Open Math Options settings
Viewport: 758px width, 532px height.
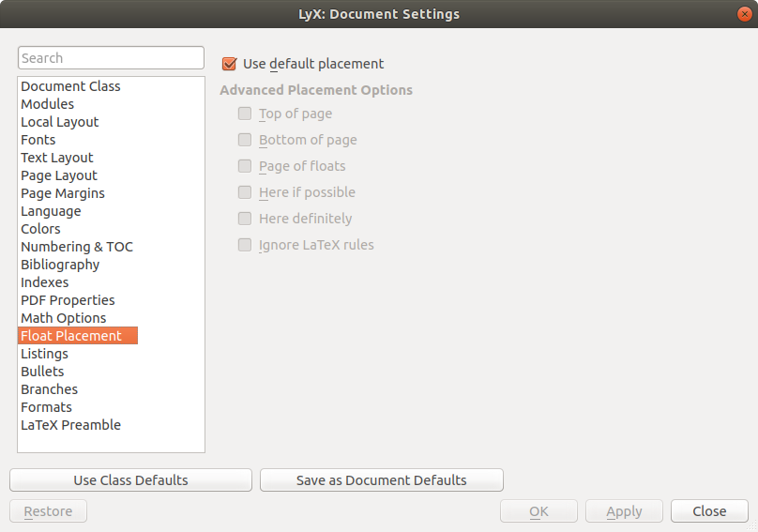(x=64, y=318)
